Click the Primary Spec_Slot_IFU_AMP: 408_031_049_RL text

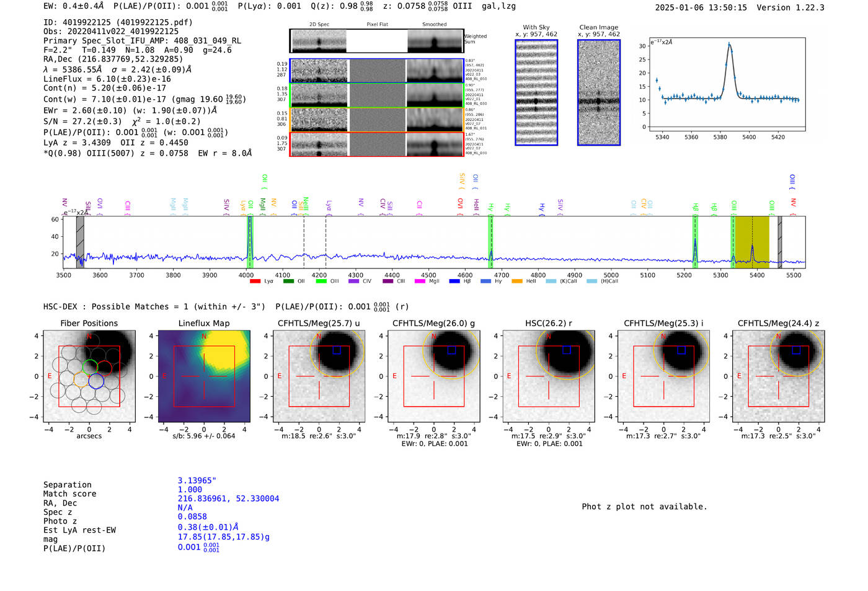143,41
